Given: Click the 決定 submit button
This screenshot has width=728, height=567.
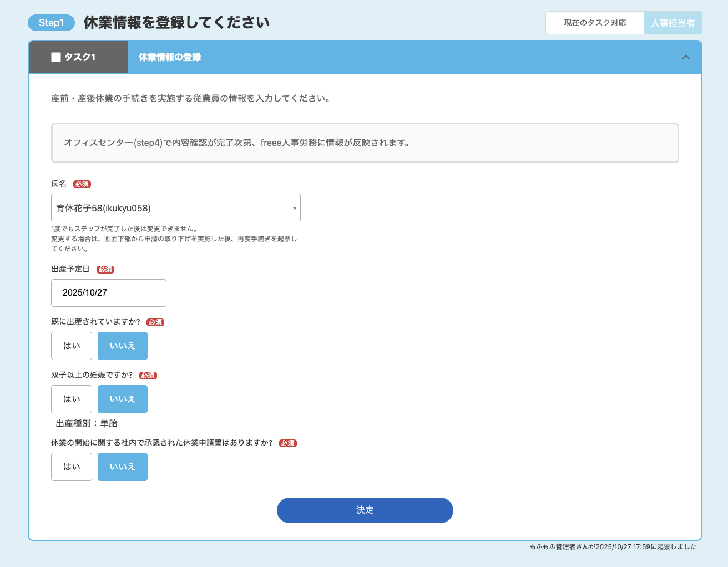Looking at the screenshot, I should [x=365, y=510].
